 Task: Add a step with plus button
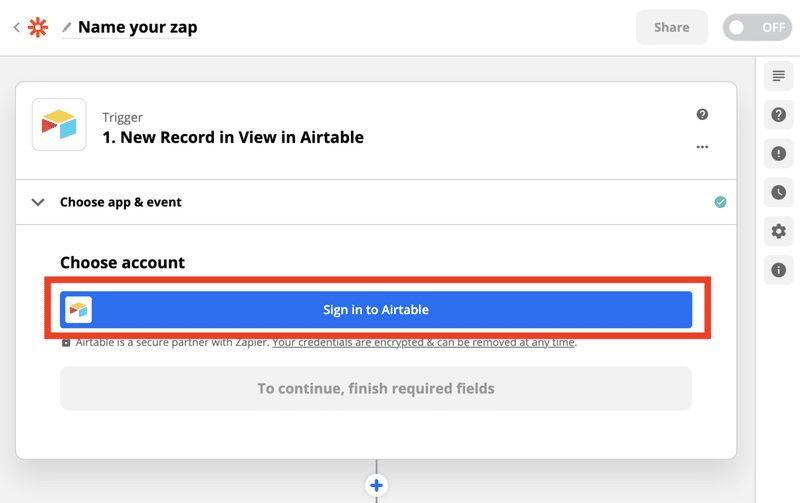[x=377, y=485]
